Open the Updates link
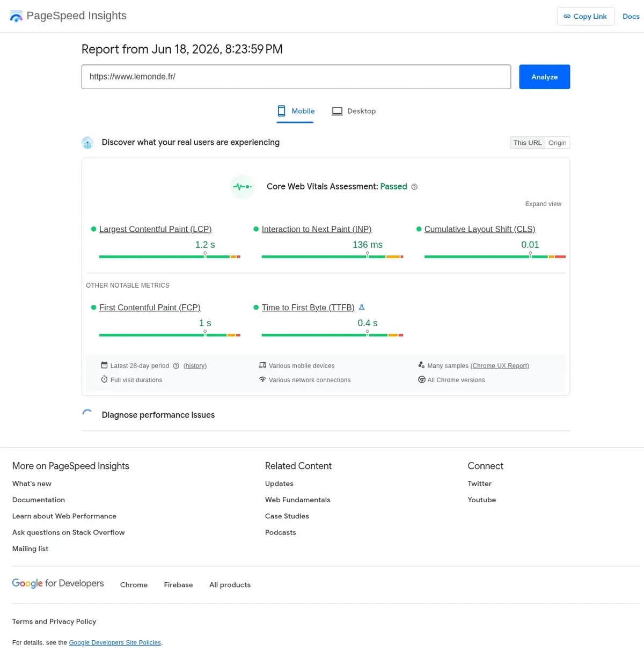Viewport: 644px width, 659px height. tap(279, 484)
